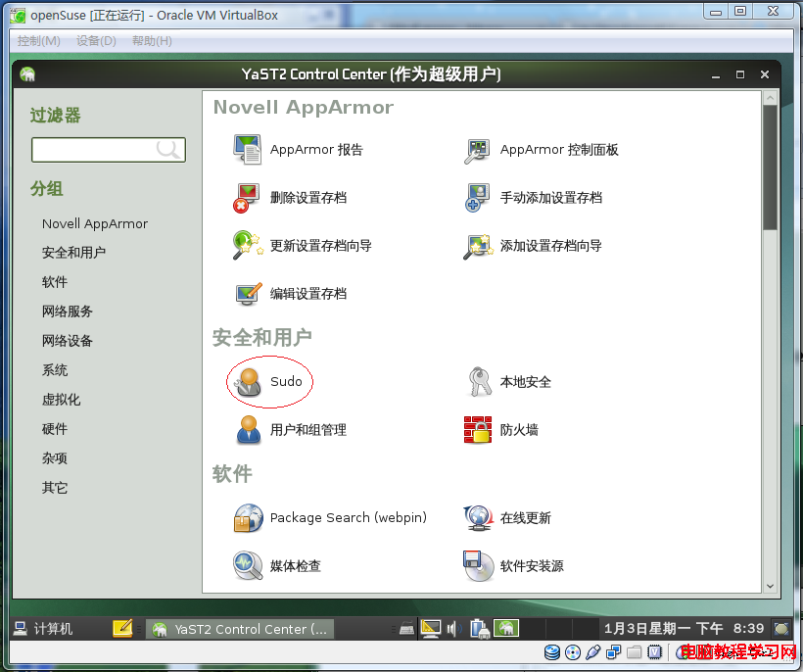Viewport: 803px width, 672px height.
Task: Select the 网络服务 group
Action: (68, 312)
